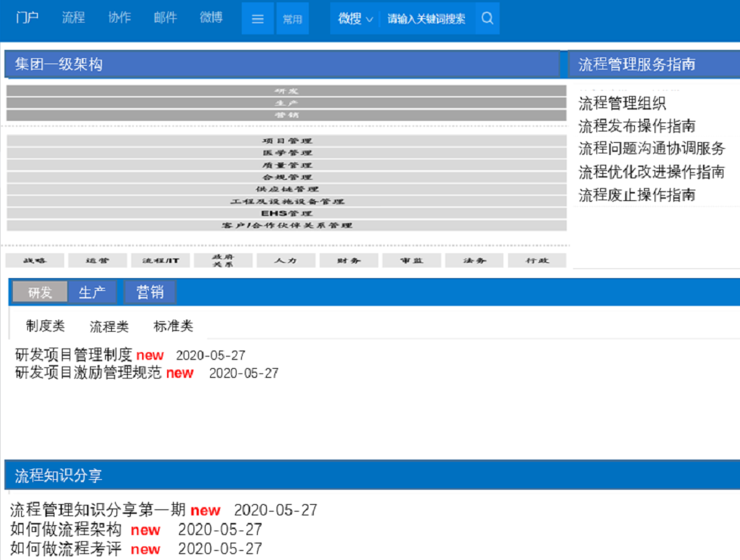This screenshot has width=740, height=560.
Task: Open 流程废止操作指南 link
Action: point(636,195)
